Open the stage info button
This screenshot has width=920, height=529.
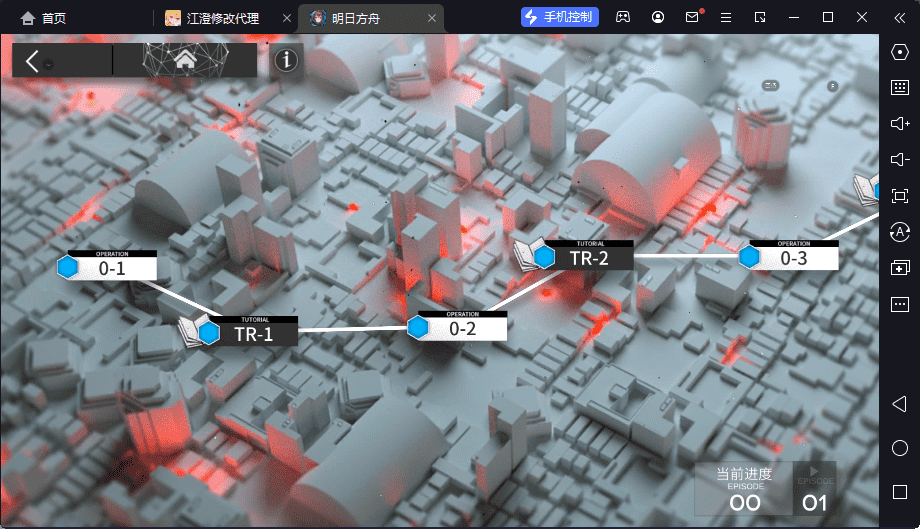pos(286,60)
